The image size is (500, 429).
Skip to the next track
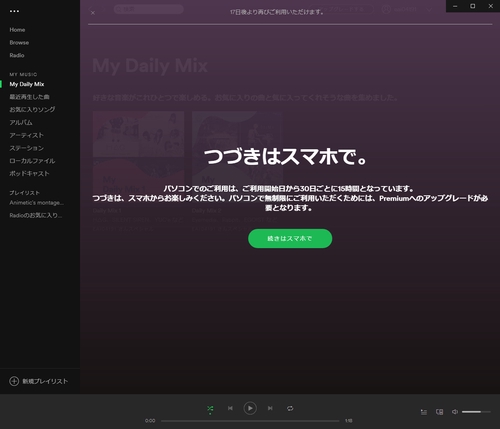point(270,408)
